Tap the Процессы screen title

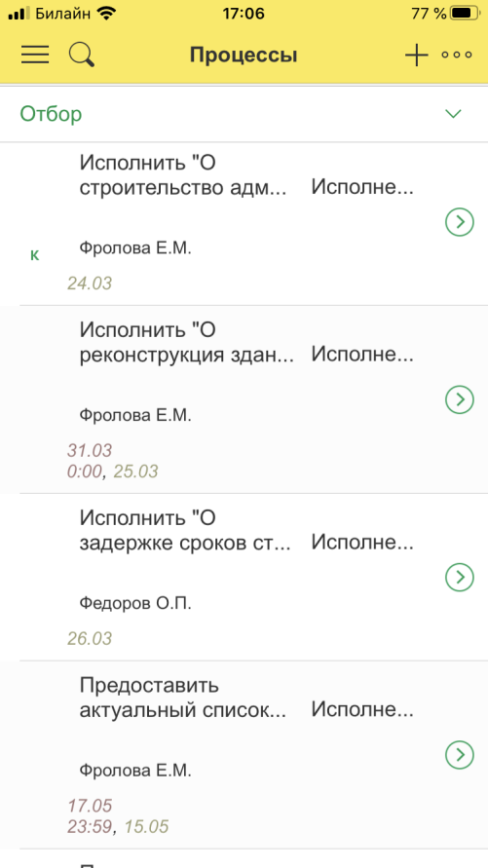pos(244,56)
